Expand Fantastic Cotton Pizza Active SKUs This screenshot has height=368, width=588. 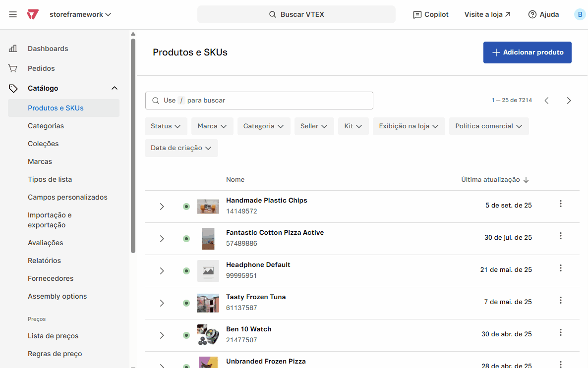click(x=162, y=239)
